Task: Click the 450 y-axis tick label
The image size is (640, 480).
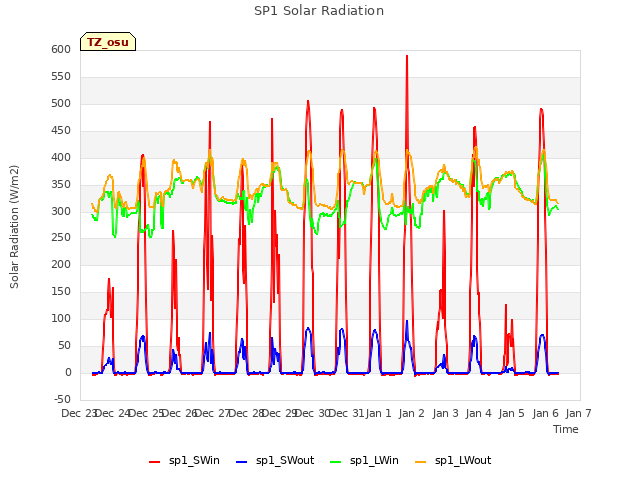Action: tap(61, 130)
